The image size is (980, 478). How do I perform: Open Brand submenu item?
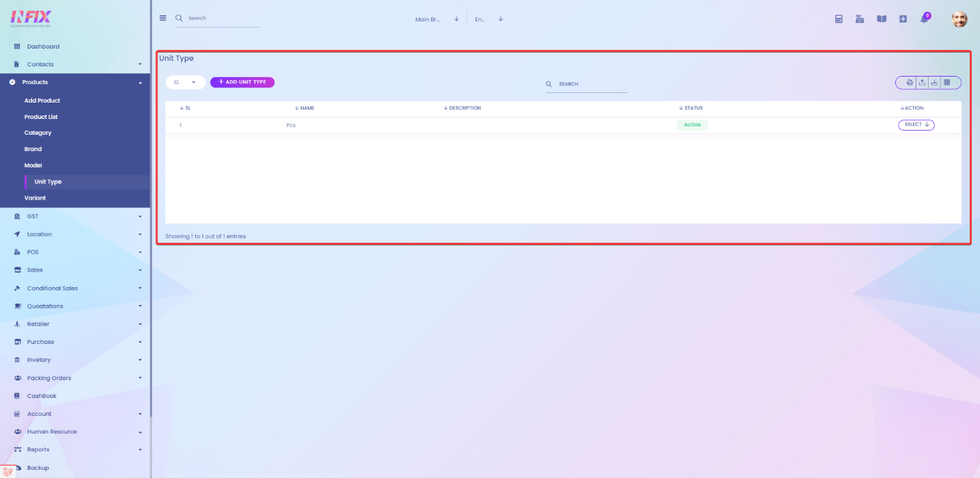tap(33, 149)
